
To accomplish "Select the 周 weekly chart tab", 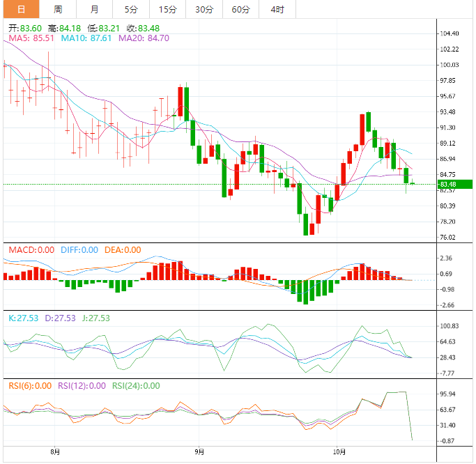I will click(58, 9).
